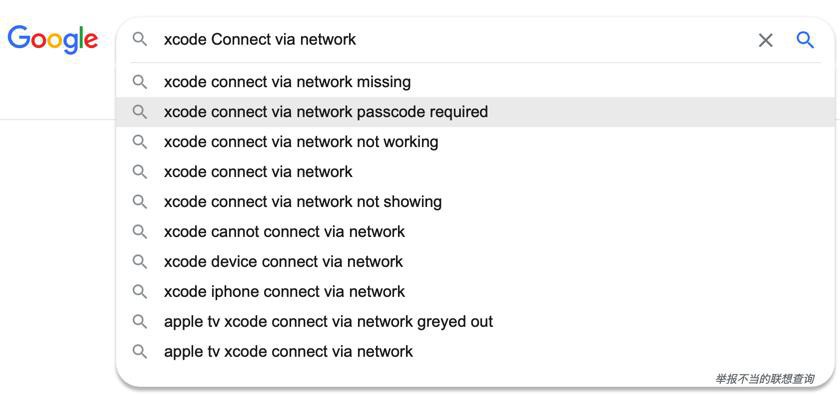This screenshot has height=394, width=840.
Task: Click magnifier icon beside 'not working' suggestion
Action: pyautogui.click(x=140, y=142)
